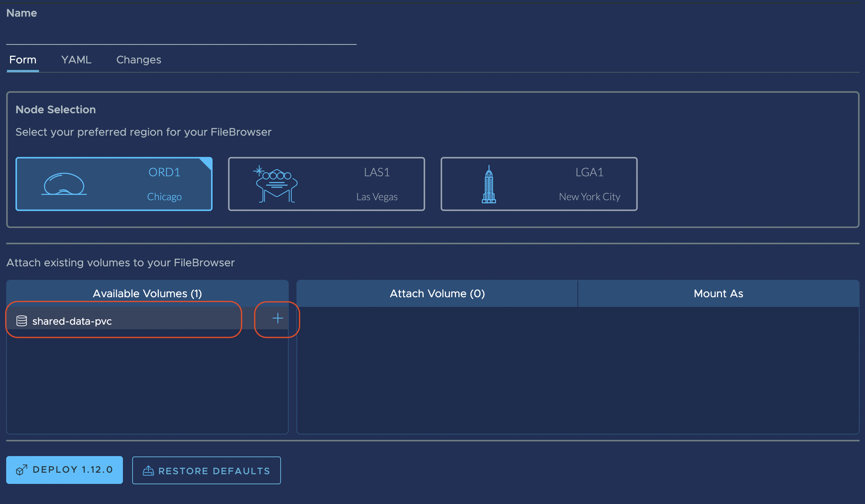
Task: Click the shared-data-pvc volume disk icon
Action: [22, 321]
